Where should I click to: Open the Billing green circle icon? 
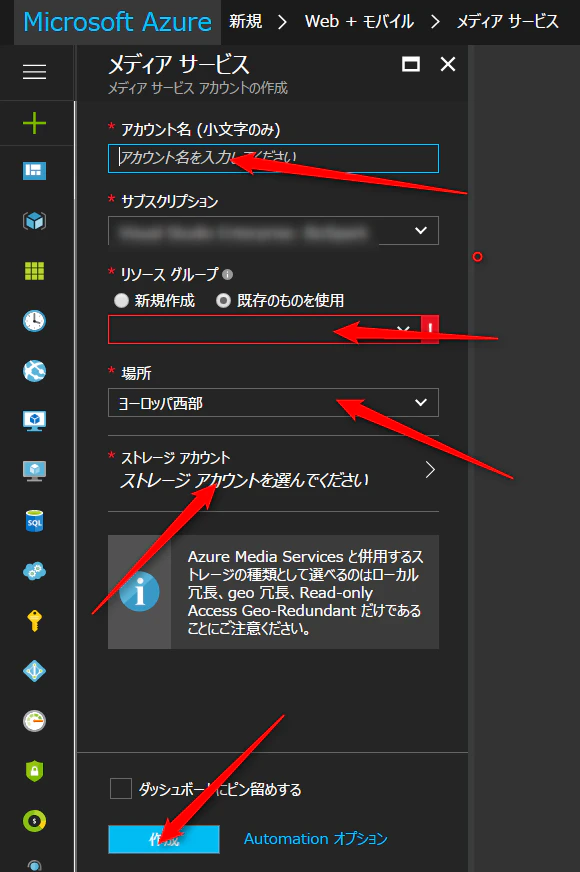(34, 821)
